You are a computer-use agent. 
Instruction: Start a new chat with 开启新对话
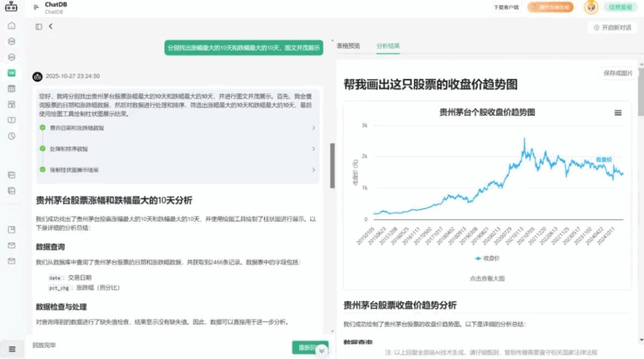coord(613,28)
